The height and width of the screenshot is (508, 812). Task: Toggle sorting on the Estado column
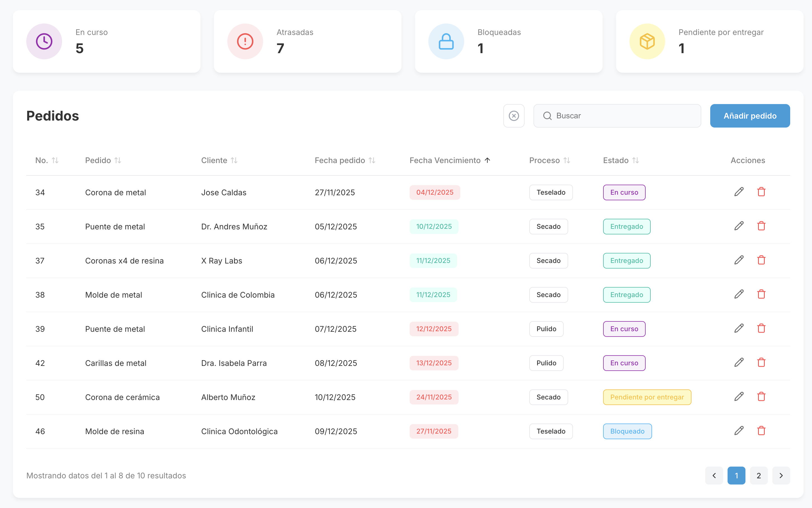[x=636, y=160]
